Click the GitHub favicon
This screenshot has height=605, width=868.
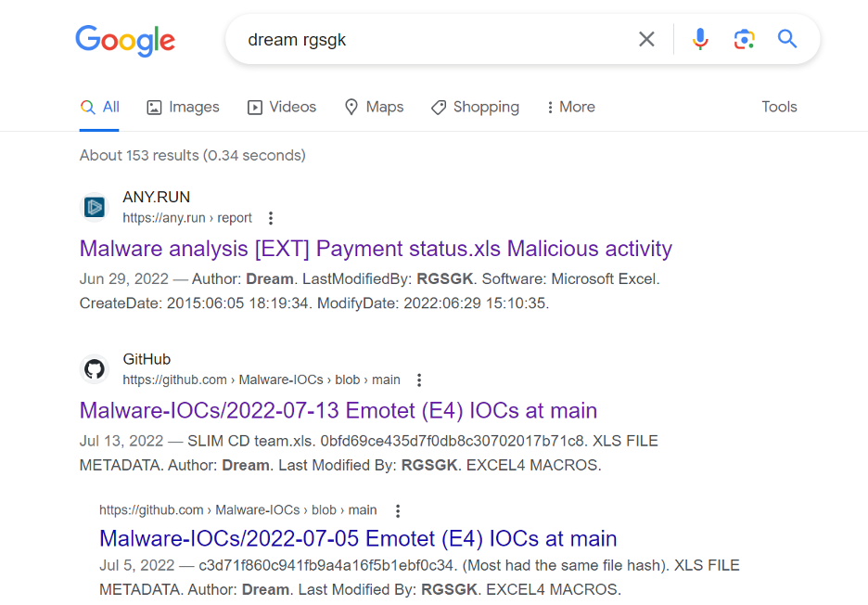coord(95,369)
